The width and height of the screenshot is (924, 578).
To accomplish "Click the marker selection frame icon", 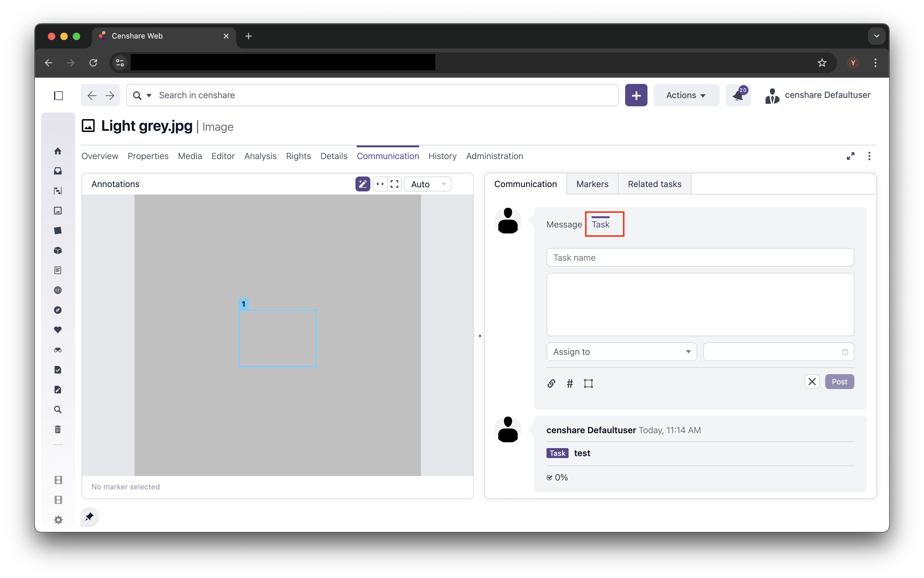I will pyautogui.click(x=588, y=383).
